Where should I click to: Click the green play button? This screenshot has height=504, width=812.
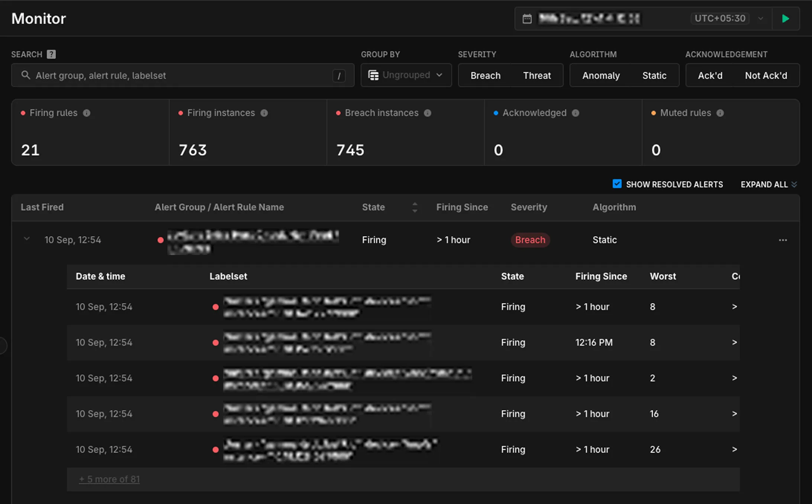point(785,19)
